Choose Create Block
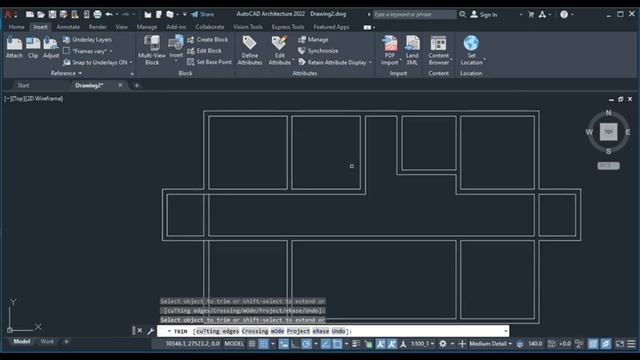 [x=208, y=40]
